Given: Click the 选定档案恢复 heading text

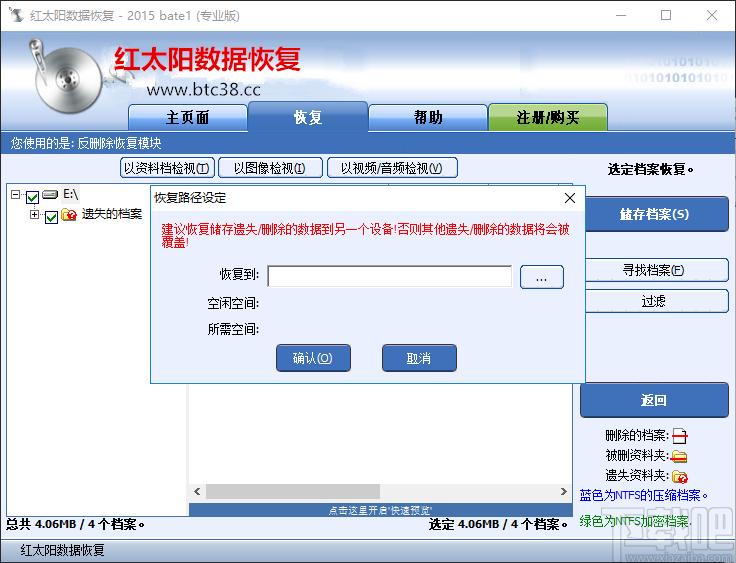Looking at the screenshot, I should 651,169.
